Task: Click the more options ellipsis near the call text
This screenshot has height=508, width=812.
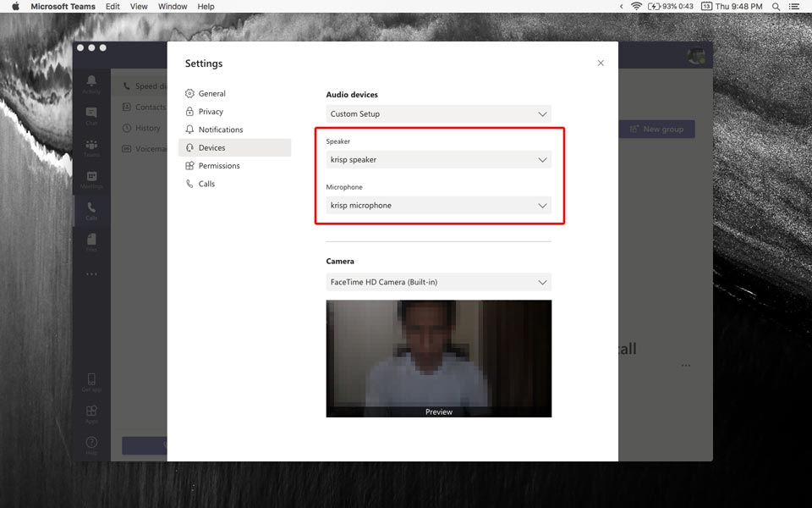Action: pyautogui.click(x=686, y=366)
